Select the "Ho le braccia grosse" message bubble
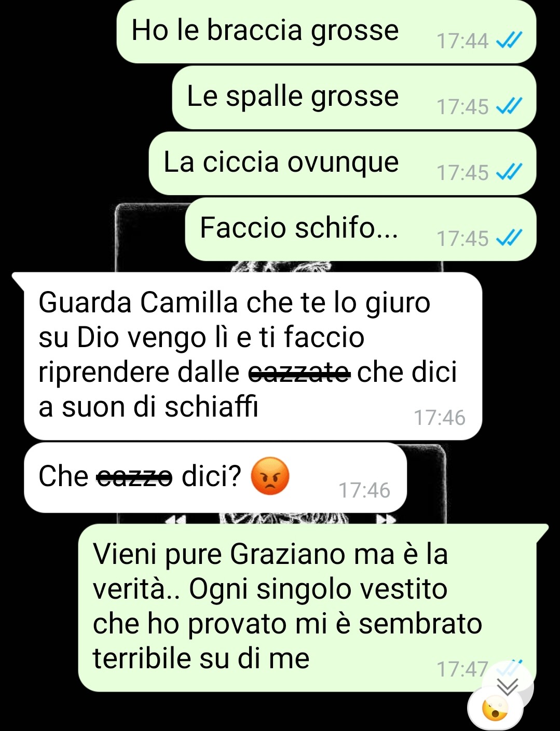 click(326, 31)
